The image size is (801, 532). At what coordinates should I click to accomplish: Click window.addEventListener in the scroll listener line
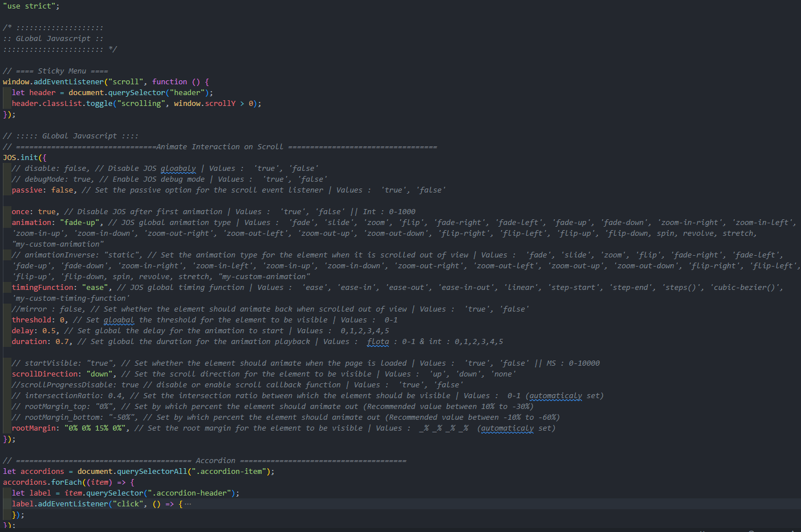(53, 82)
